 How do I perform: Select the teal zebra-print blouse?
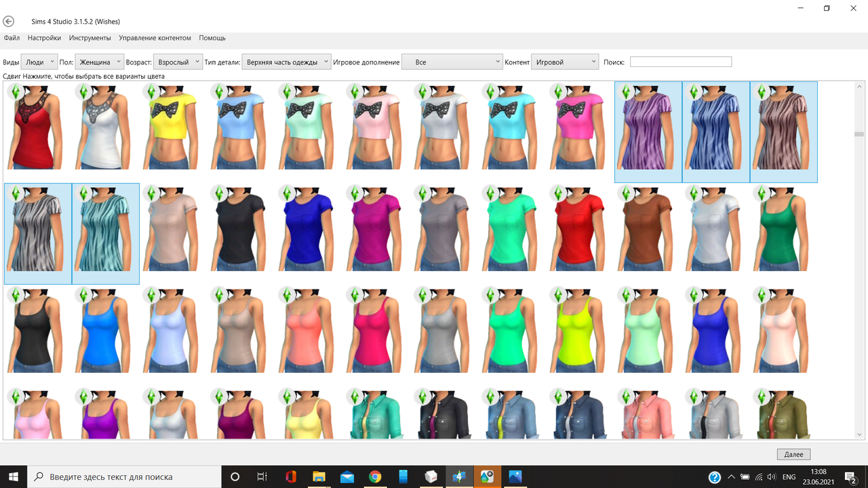106,234
